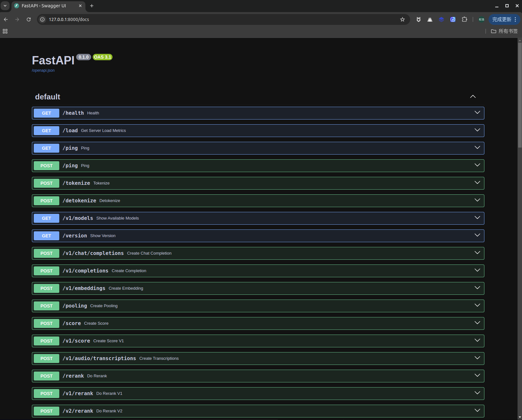Click the page vertical scrollbar thumb
This screenshot has height=420, width=522.
(x=520, y=95)
